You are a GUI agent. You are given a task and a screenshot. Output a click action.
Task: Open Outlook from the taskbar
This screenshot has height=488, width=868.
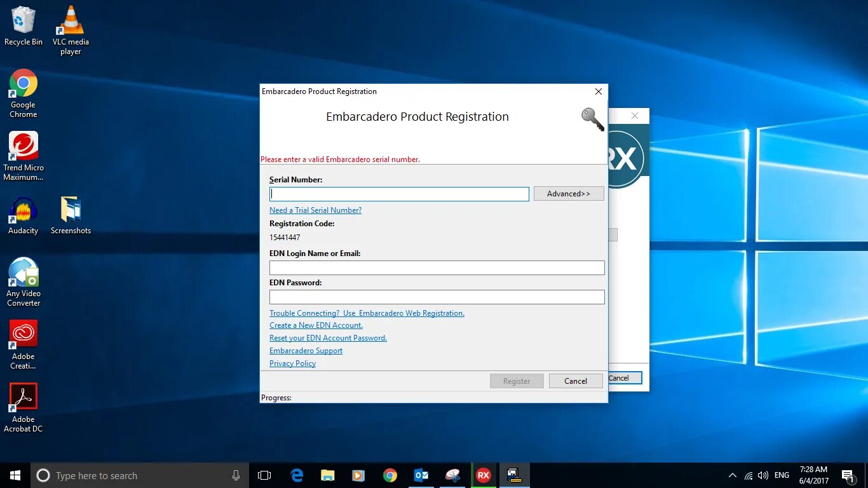421,475
